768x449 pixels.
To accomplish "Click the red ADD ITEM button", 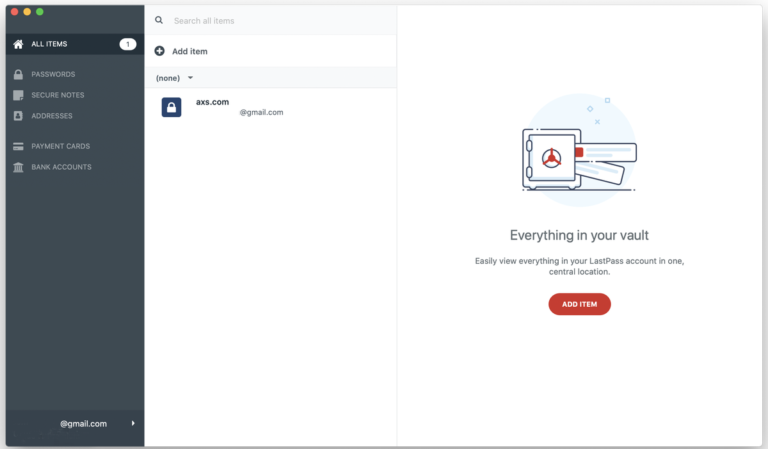I will click(x=579, y=304).
